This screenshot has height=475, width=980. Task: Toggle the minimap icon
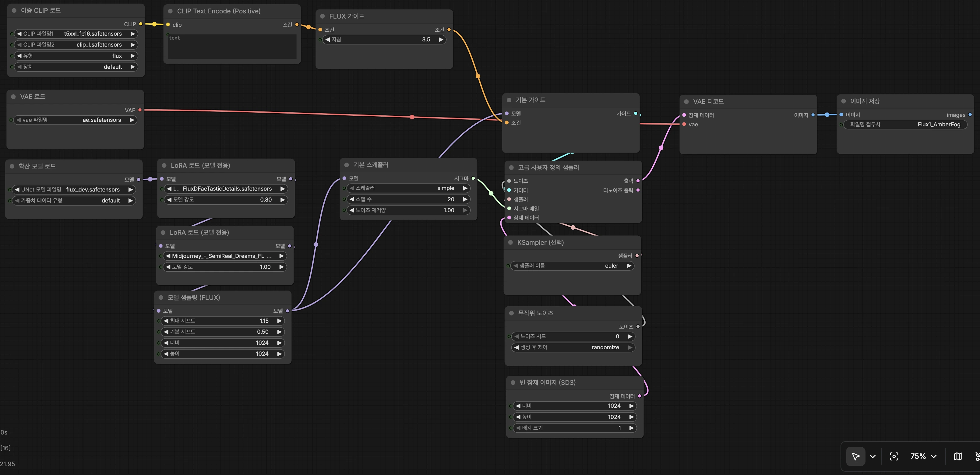pos(958,456)
